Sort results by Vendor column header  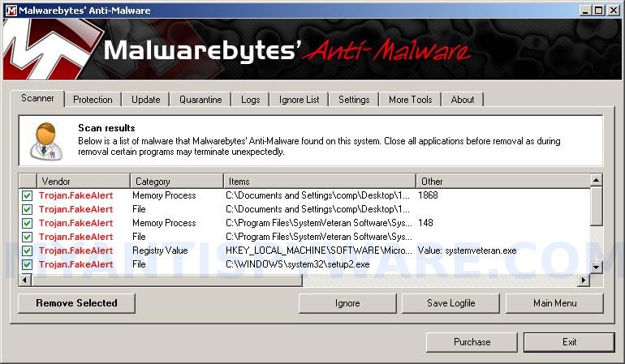point(84,182)
